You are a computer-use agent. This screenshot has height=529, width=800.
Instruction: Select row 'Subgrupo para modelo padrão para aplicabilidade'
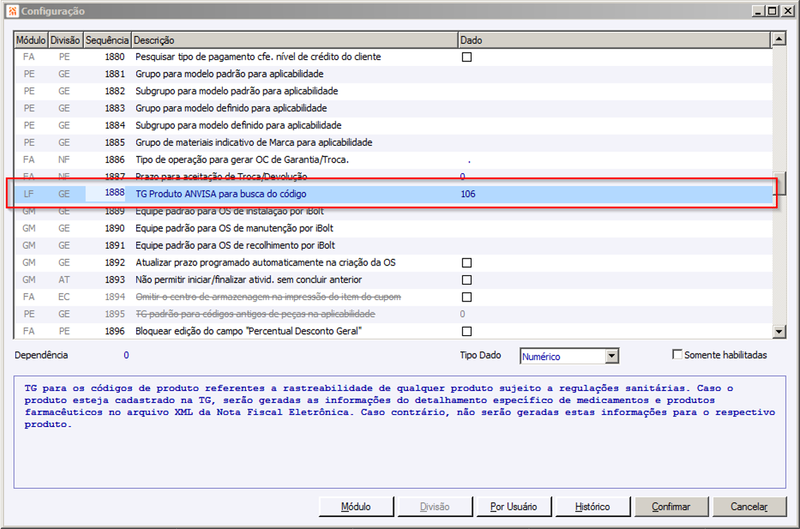pyautogui.click(x=393, y=91)
